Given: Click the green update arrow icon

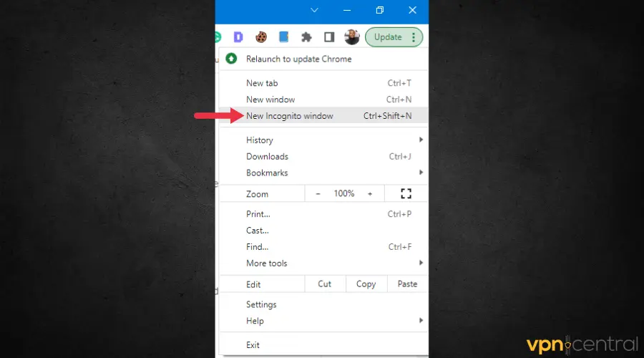Looking at the screenshot, I should click(232, 59).
